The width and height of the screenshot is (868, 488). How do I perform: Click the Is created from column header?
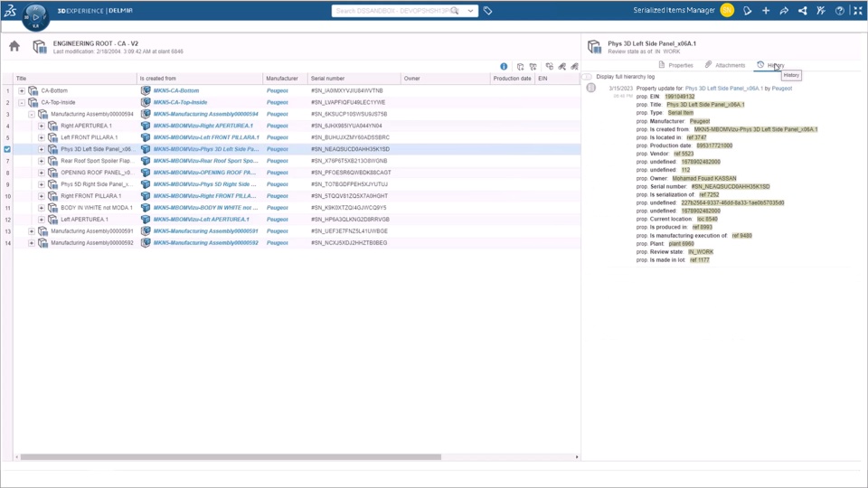click(200, 79)
